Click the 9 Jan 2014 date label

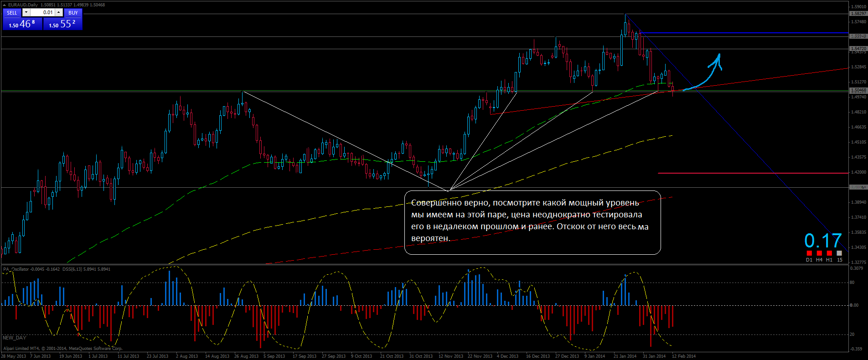point(594,356)
